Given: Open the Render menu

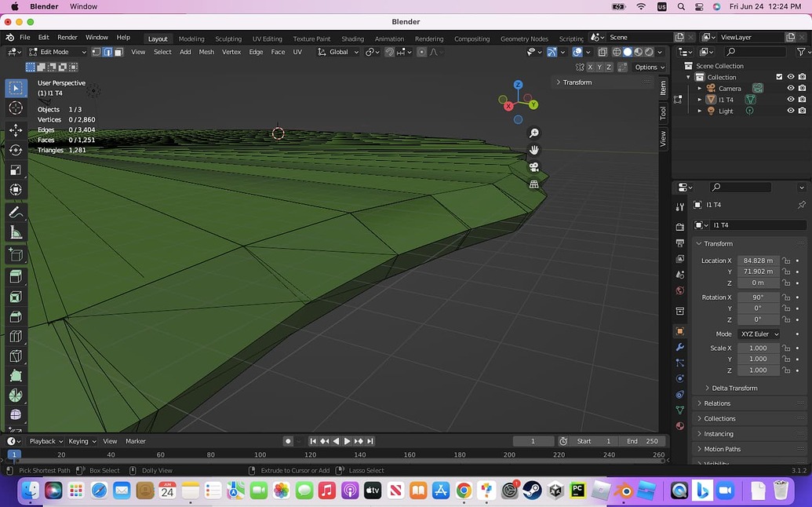Looking at the screenshot, I should [67, 38].
